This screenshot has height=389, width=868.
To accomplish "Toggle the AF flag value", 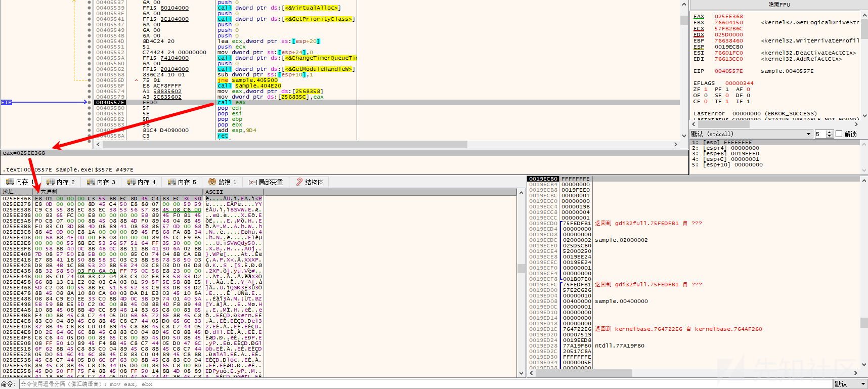I will pyautogui.click(x=748, y=90).
